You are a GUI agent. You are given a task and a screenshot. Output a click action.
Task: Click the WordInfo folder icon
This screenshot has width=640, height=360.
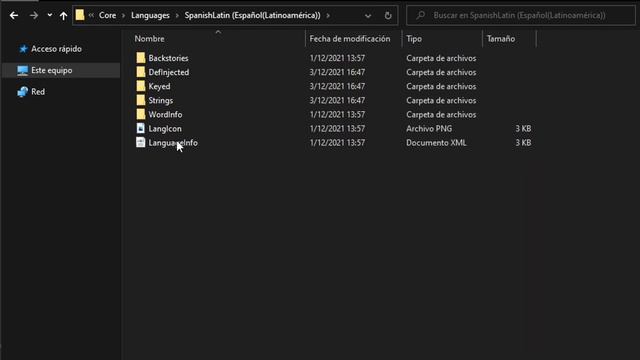(x=141, y=114)
